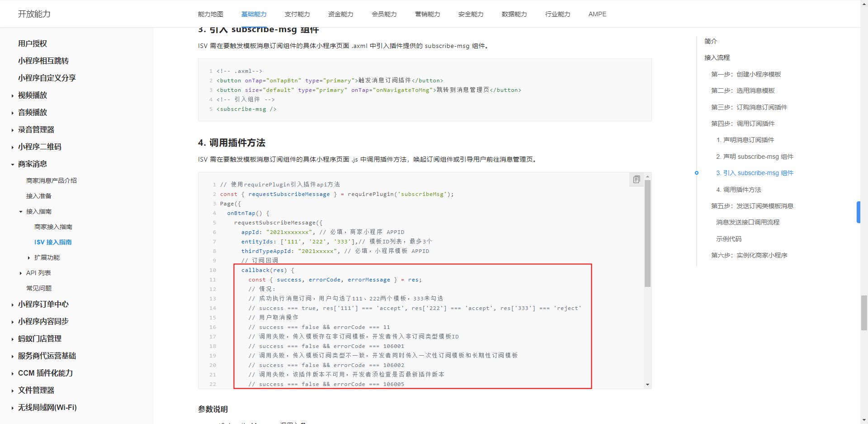This screenshot has height=424, width=868.
Task: Expand 小程序订单中心 section arrow
Action: pos(12,305)
